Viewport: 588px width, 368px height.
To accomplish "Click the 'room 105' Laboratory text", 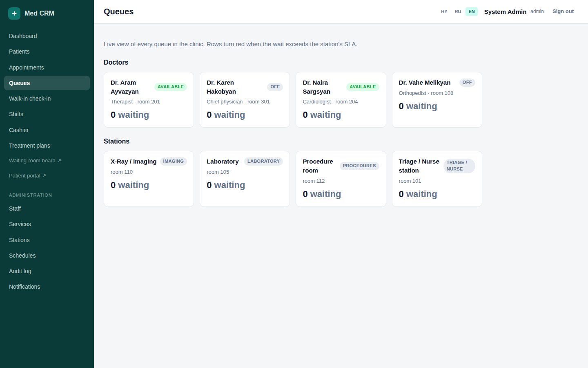I will 218,172.
